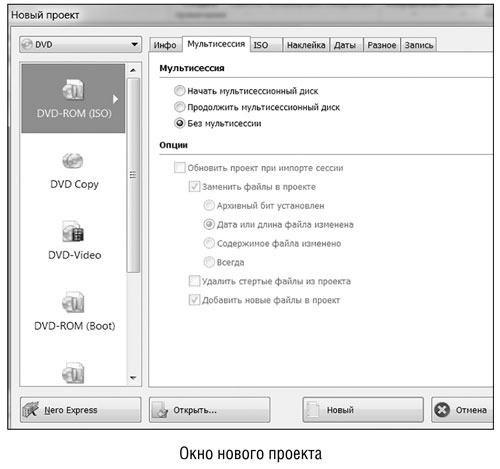Click the folder icon on Открыть button
Image resolution: width=500 pixels, height=469 pixels.
[x=160, y=410]
